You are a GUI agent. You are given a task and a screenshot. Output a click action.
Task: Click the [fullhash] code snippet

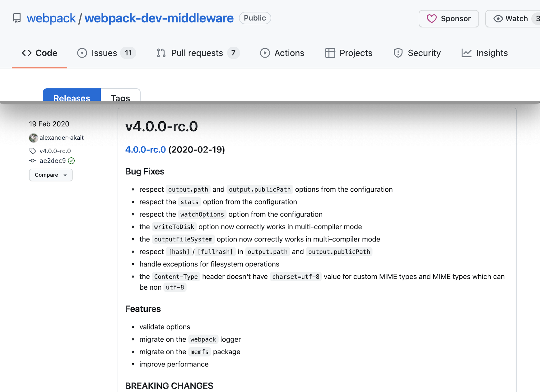(215, 252)
